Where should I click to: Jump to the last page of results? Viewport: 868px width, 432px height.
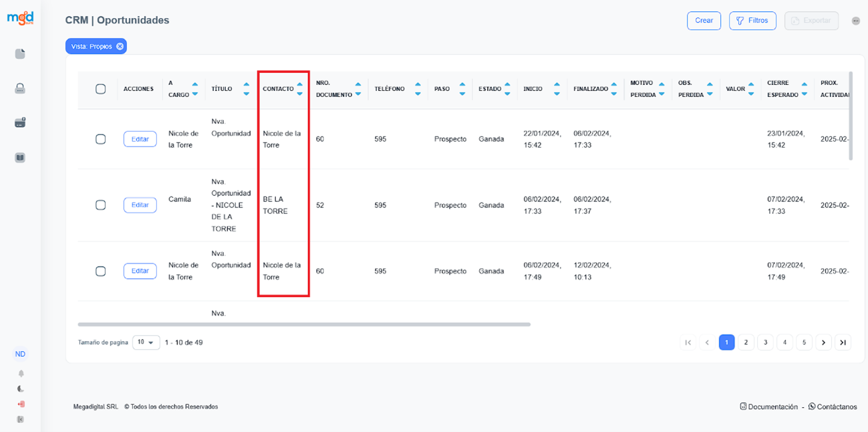(x=843, y=342)
